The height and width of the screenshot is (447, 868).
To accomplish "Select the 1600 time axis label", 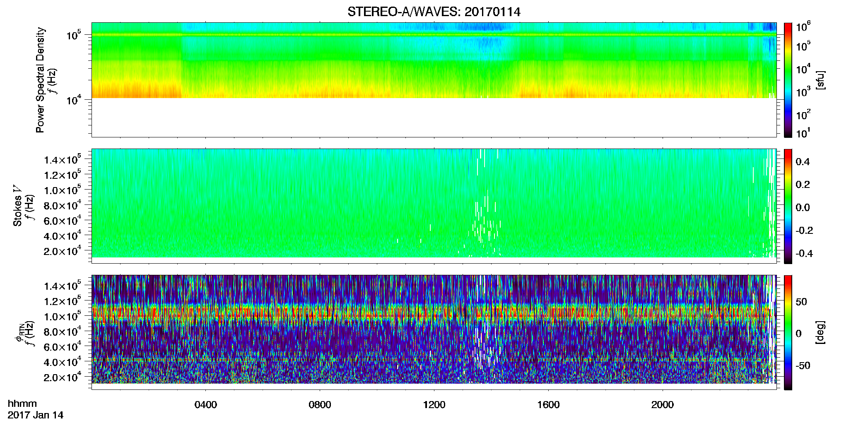I will click(x=548, y=405).
